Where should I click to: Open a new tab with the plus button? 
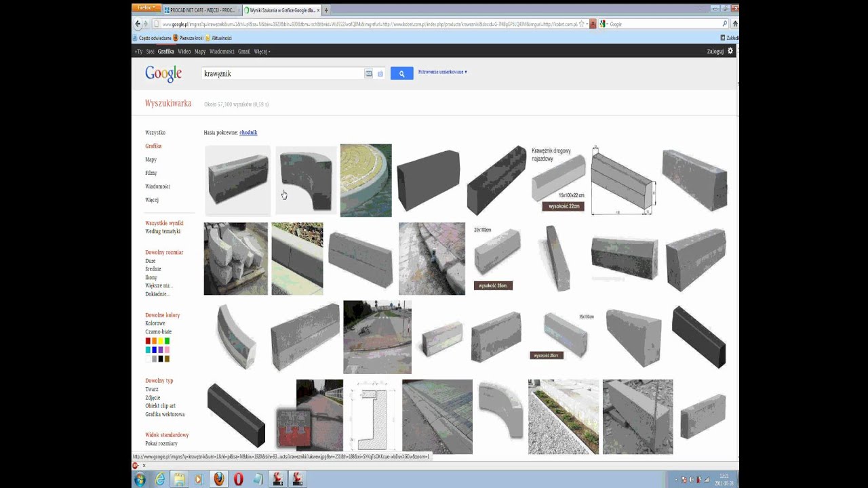(x=326, y=10)
